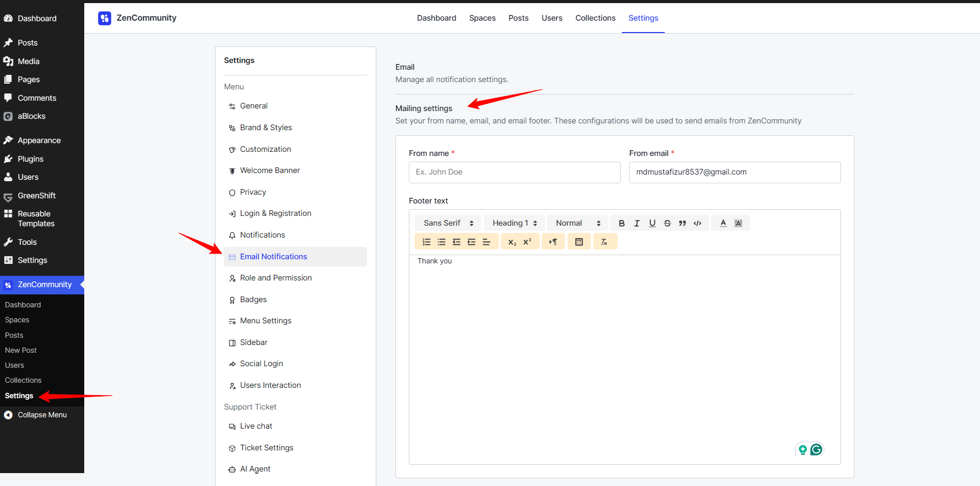The image size is (980, 486).
Task: Switch to the Posts top tab
Action: tap(518, 18)
